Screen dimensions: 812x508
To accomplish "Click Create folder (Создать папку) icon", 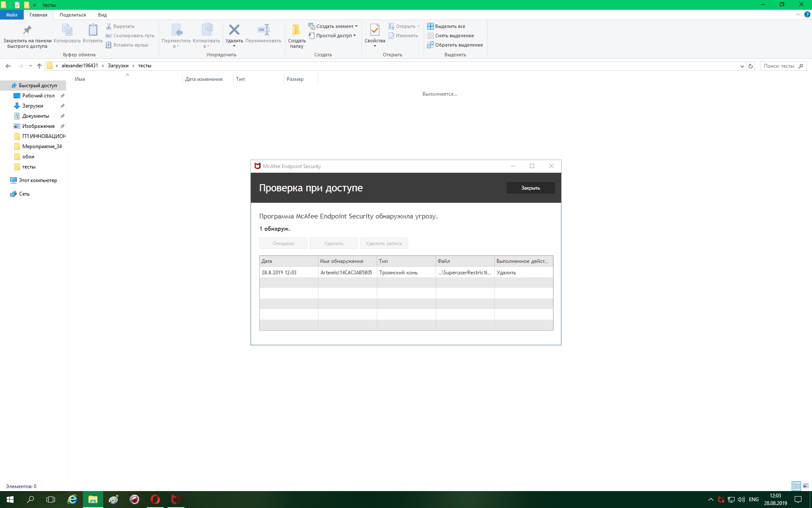I will 296,30.
